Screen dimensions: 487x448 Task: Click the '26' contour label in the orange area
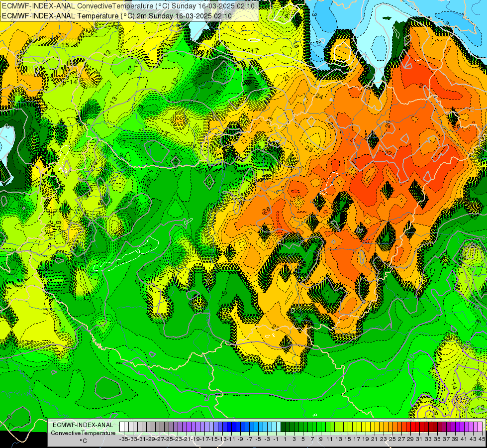pyautogui.click(x=267, y=211)
